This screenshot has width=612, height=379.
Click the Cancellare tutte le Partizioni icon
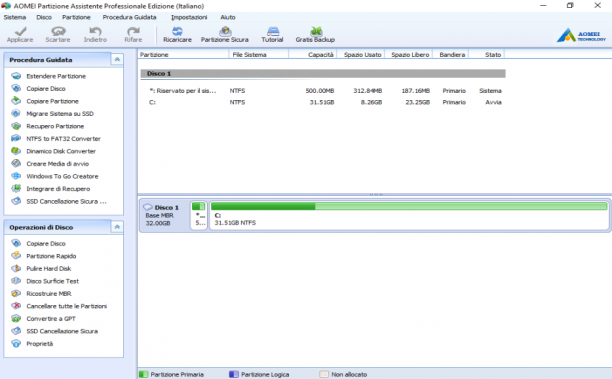pos(16,306)
